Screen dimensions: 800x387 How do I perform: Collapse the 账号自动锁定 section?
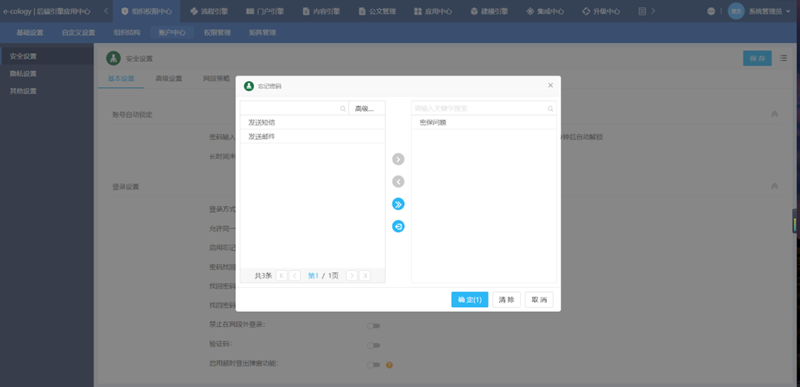[774, 114]
